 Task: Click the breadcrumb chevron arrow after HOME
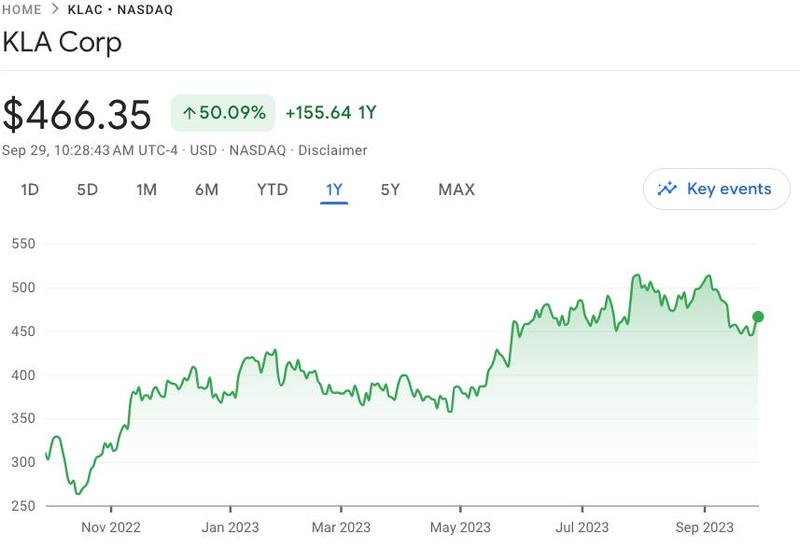pyautogui.click(x=55, y=9)
